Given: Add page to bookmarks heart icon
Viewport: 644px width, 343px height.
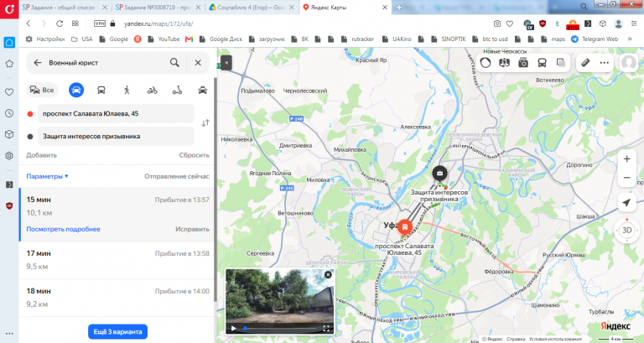Looking at the screenshot, I should pos(510,23).
